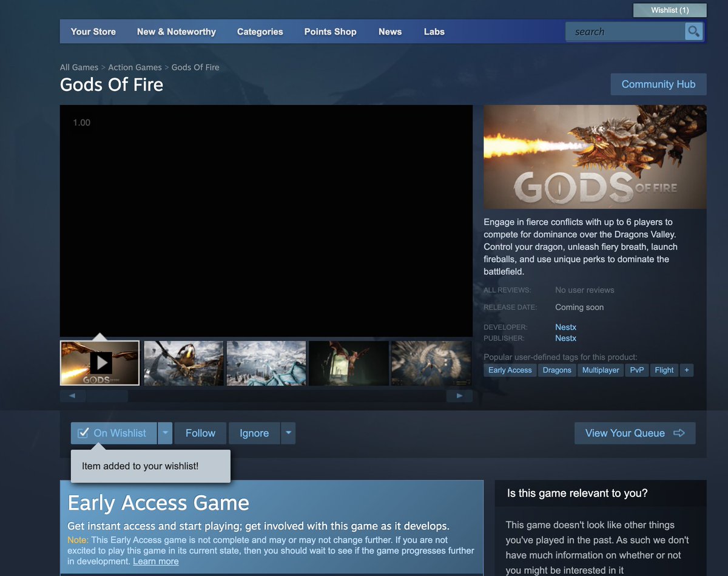Open Your Store menu
728x576 pixels.
(x=93, y=32)
